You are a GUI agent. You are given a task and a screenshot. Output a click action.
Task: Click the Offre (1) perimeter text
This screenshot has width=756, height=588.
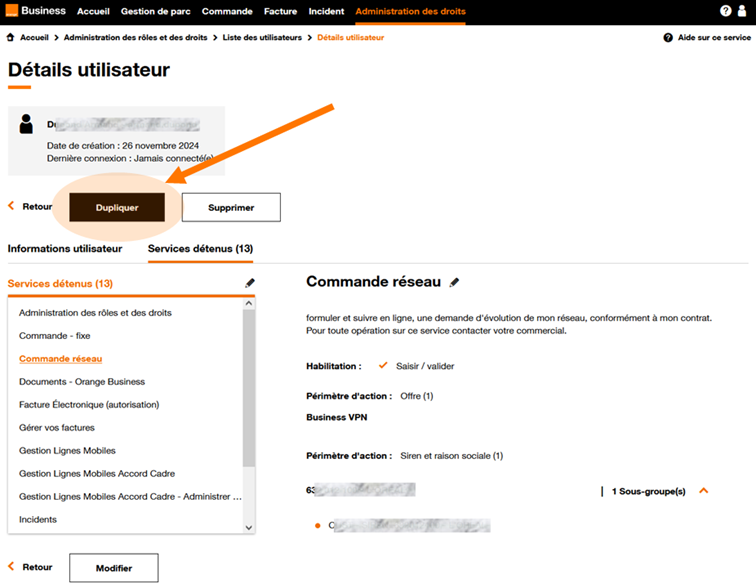click(417, 396)
